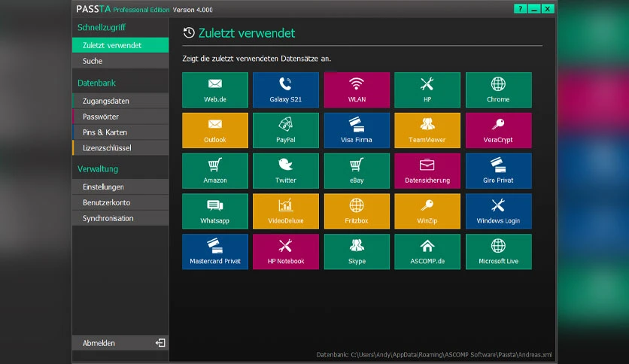This screenshot has width=629, height=364.
Task: Open the HP tools tile
Action: point(427,89)
